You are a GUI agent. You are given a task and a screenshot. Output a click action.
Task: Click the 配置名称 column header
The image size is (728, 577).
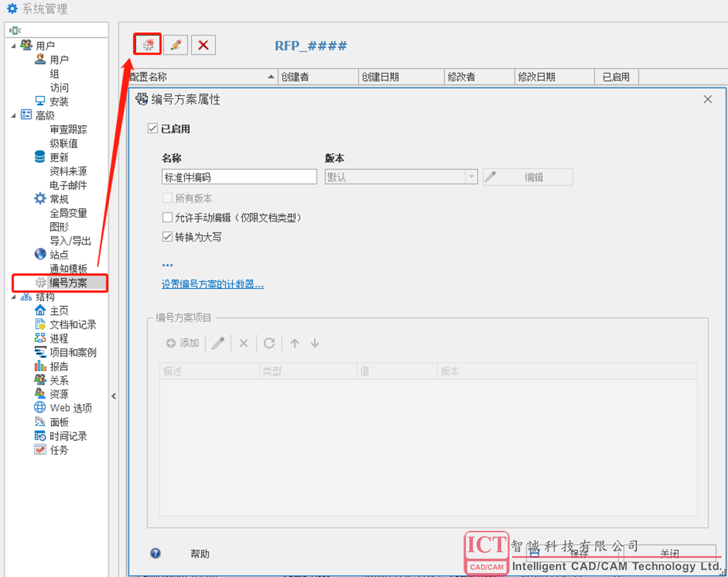[201, 77]
